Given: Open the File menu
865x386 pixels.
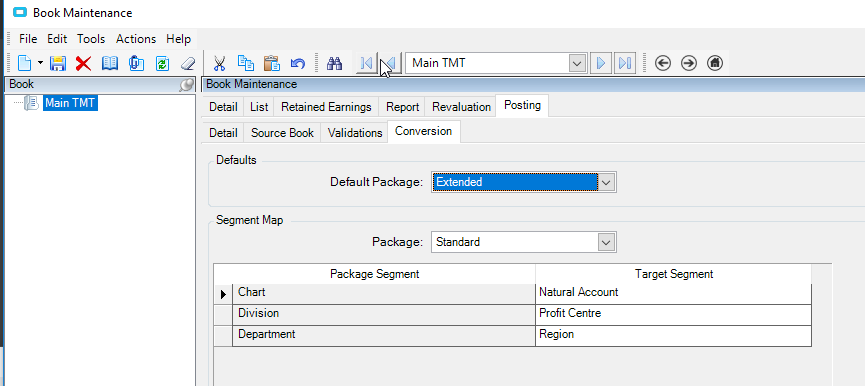Looking at the screenshot, I should (28, 39).
